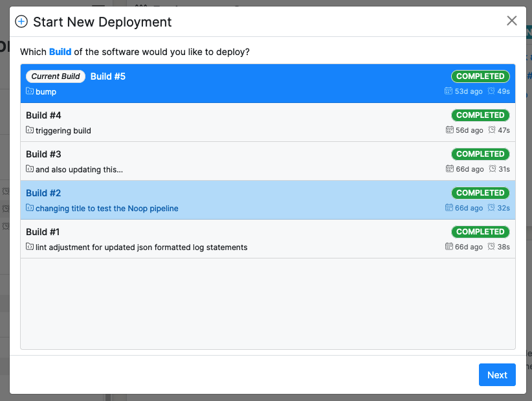Image resolution: width=532 pixels, height=401 pixels.
Task: Click the commit icon next to "bump"
Action: tap(28, 91)
